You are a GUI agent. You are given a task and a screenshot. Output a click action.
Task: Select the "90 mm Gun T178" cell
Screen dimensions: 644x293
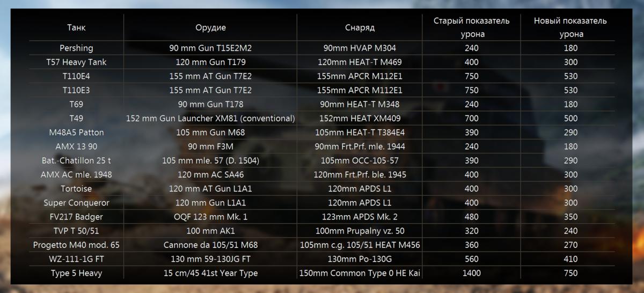210,104
